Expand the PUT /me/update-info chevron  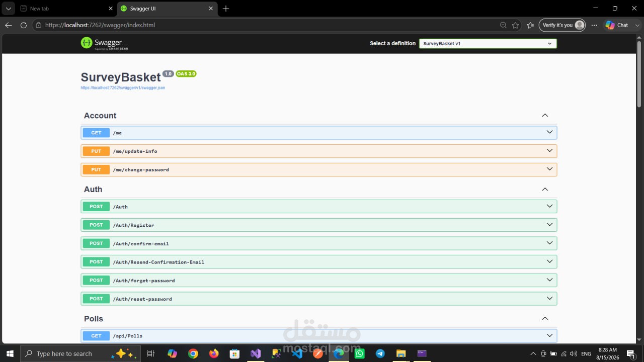[549, 151]
